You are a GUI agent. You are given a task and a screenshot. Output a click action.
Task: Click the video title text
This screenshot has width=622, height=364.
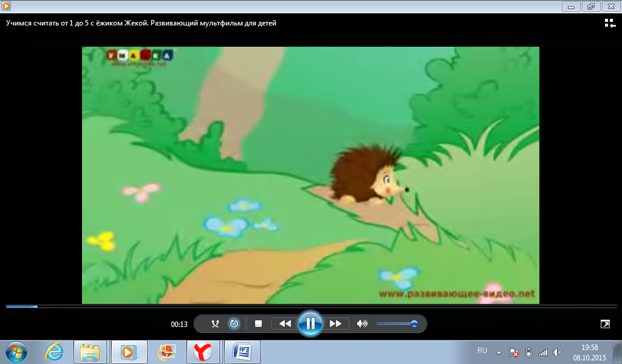tap(141, 23)
